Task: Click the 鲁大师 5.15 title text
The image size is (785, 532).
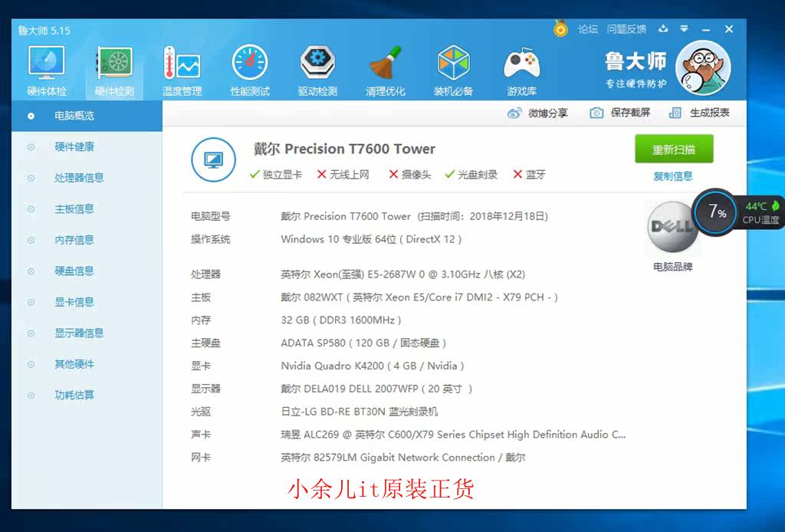Action: (44, 31)
